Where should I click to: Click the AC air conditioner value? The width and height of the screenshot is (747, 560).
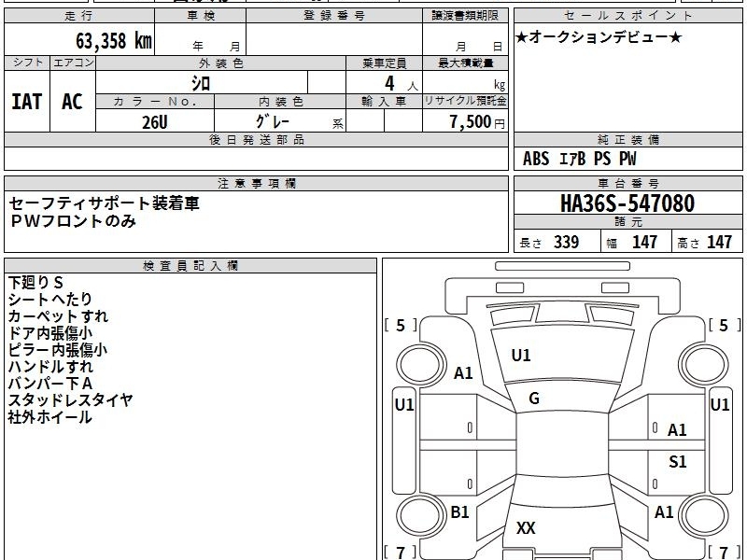pyautogui.click(x=72, y=102)
